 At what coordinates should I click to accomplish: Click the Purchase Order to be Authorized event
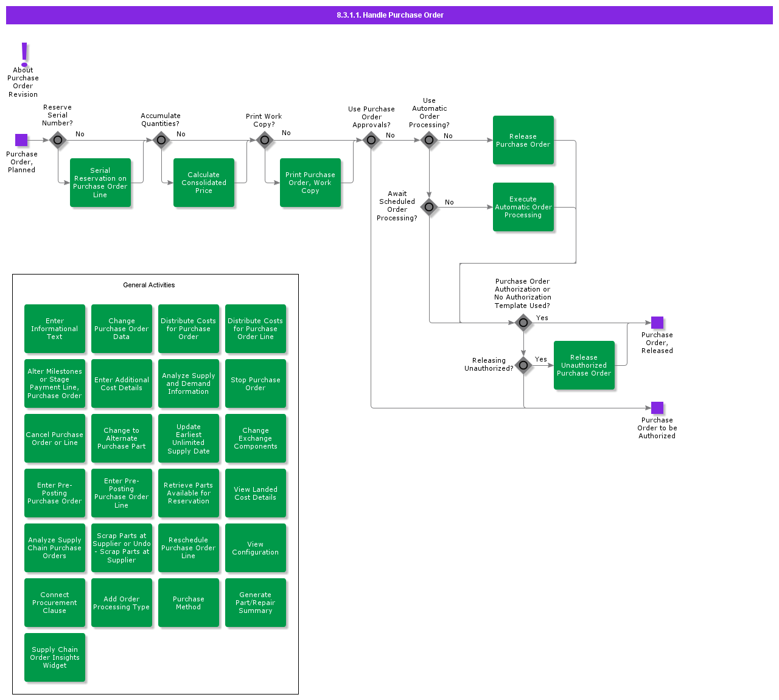point(657,408)
